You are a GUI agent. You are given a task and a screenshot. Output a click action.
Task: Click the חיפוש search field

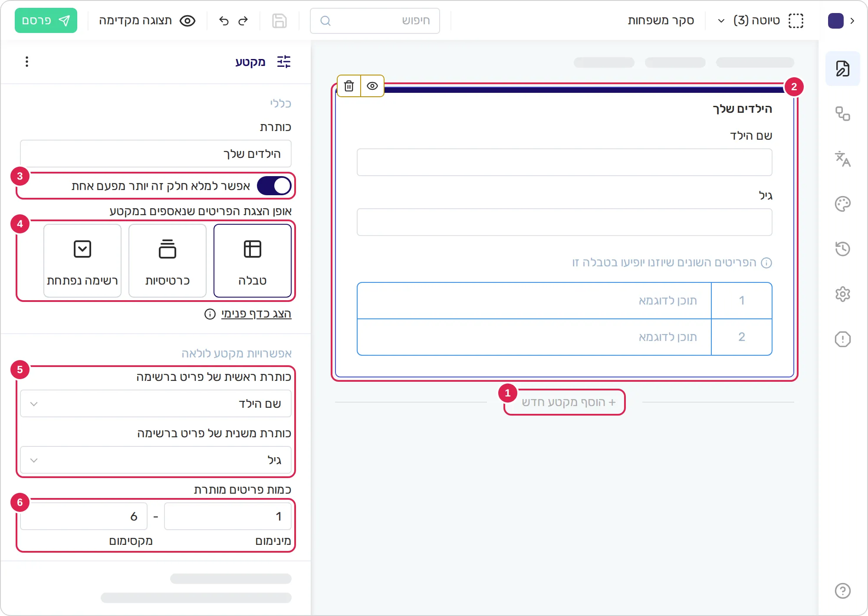click(x=375, y=20)
